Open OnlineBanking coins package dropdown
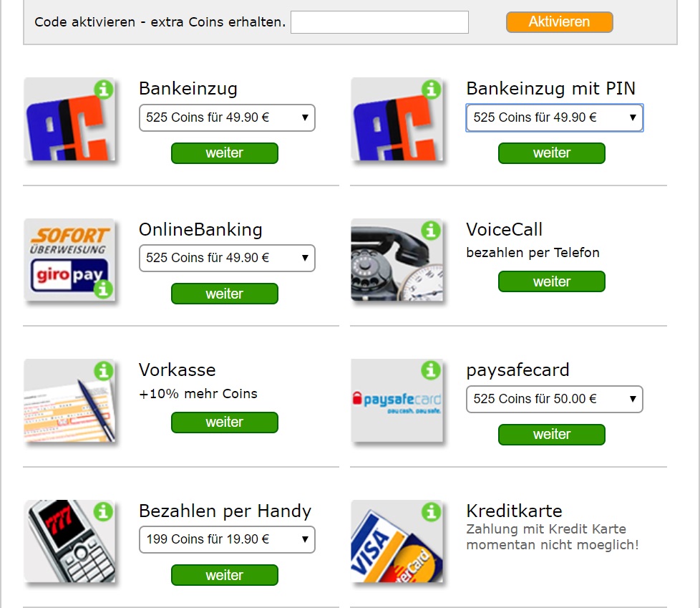Image resolution: width=700 pixels, height=608 pixels. click(x=227, y=258)
